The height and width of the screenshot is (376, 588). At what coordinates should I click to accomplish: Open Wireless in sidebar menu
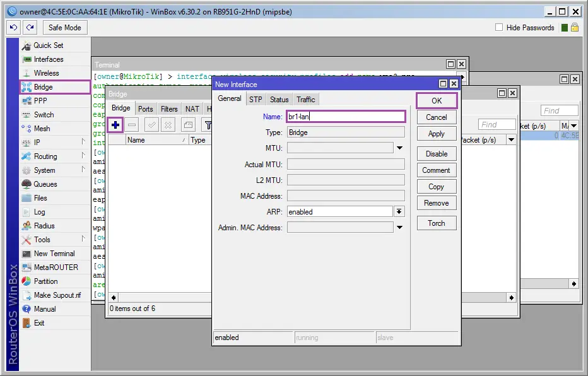(55, 73)
